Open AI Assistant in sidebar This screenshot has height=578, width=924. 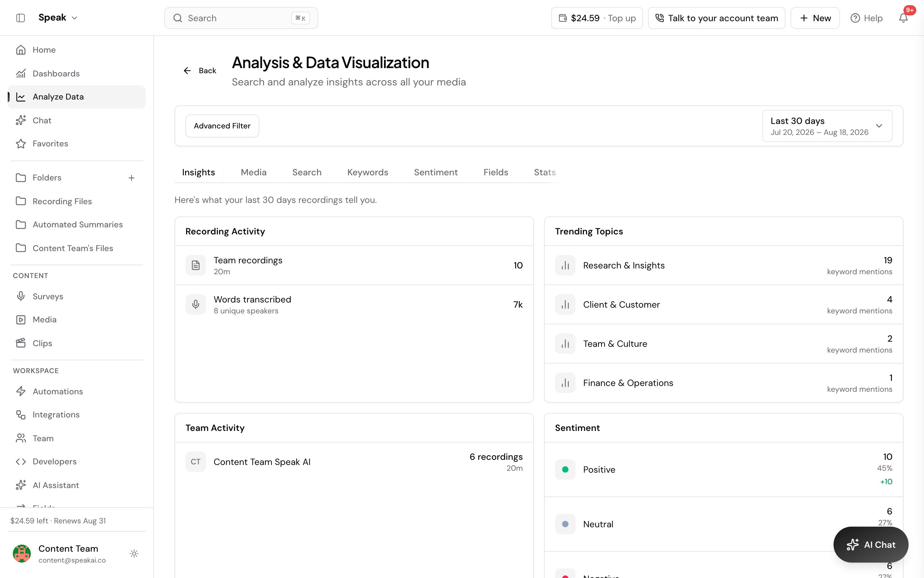pos(76,485)
